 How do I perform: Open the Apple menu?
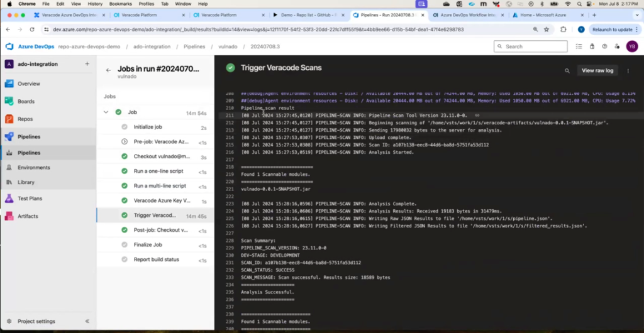(x=9, y=4)
